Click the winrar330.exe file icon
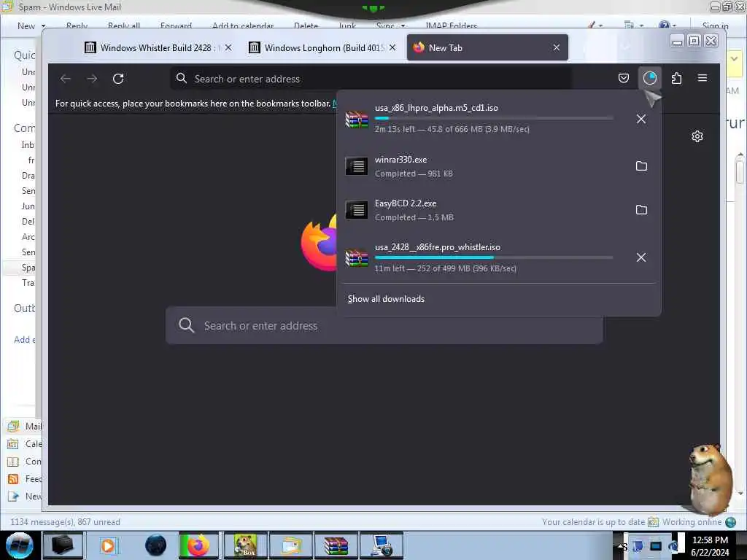Viewport: 747px width, 560px height. pyautogui.click(x=356, y=166)
